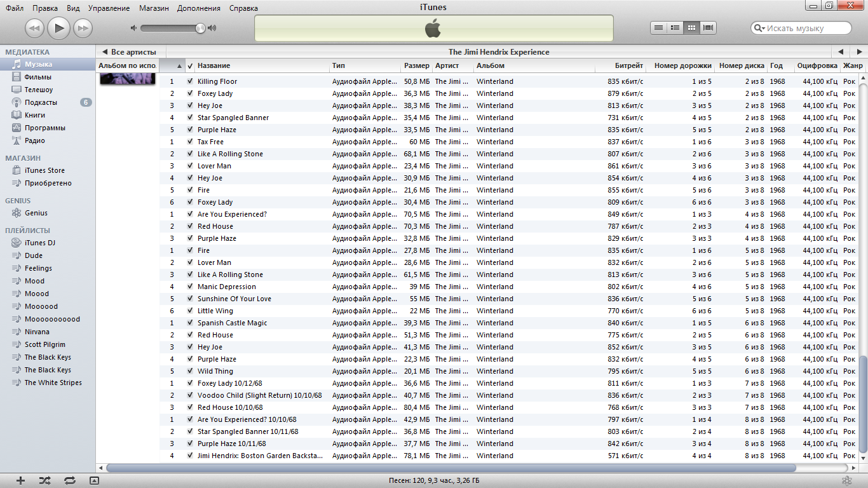This screenshot has width=868, height=488.
Task: Open the Вид menu
Action: [73, 8]
